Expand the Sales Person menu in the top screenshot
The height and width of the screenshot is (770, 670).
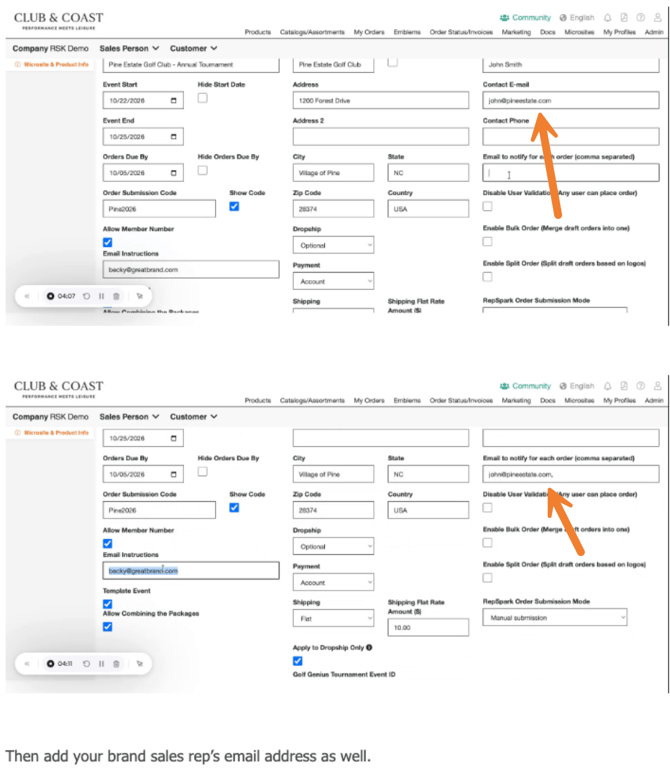click(129, 48)
